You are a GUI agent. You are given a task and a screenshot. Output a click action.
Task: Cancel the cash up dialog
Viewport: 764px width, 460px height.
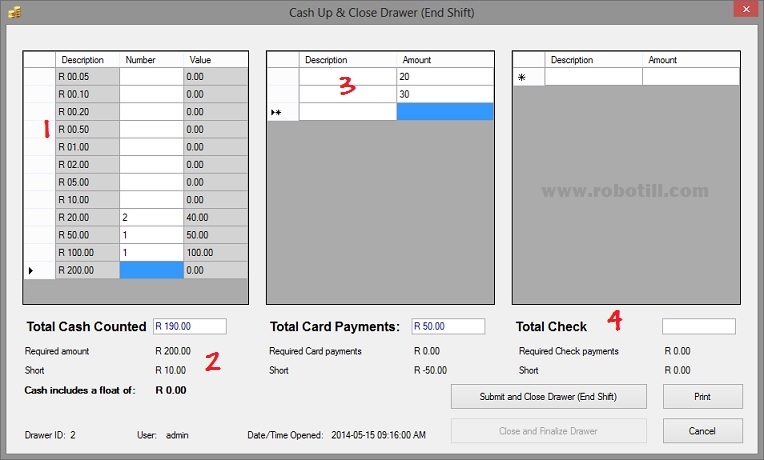tap(702, 431)
